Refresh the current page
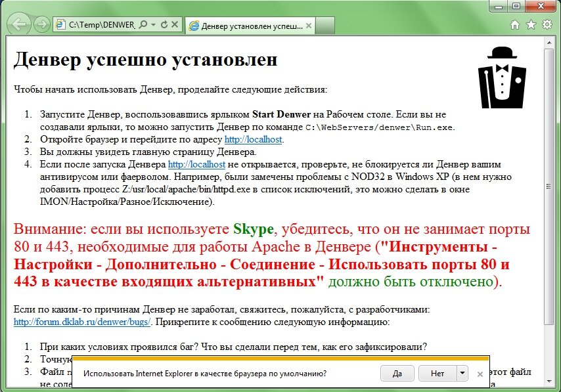The width and height of the screenshot is (561, 392). [164, 24]
